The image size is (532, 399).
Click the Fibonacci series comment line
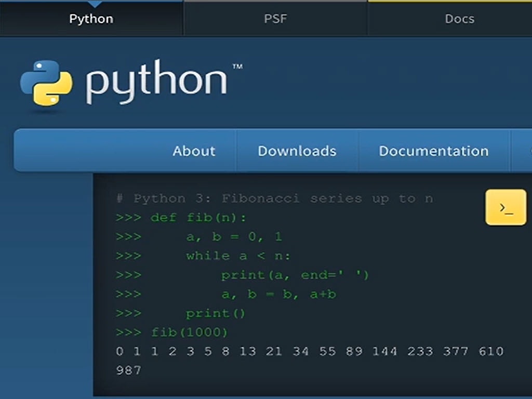pos(274,198)
